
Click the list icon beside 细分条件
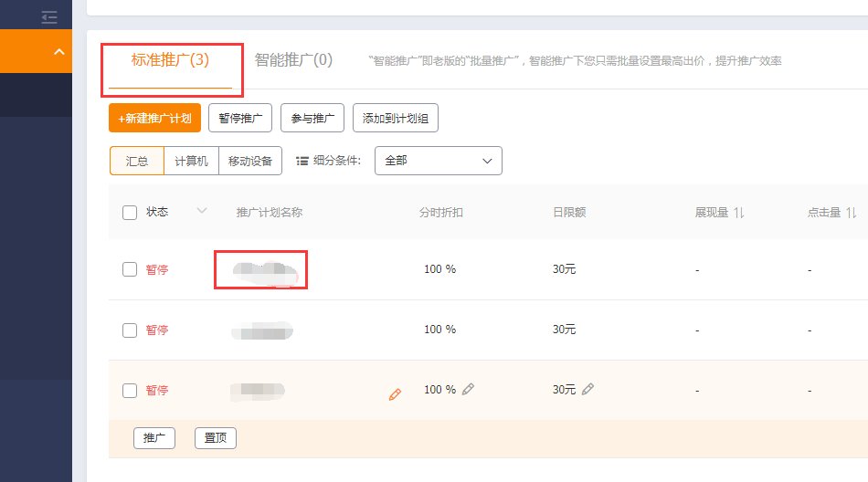[x=302, y=161]
